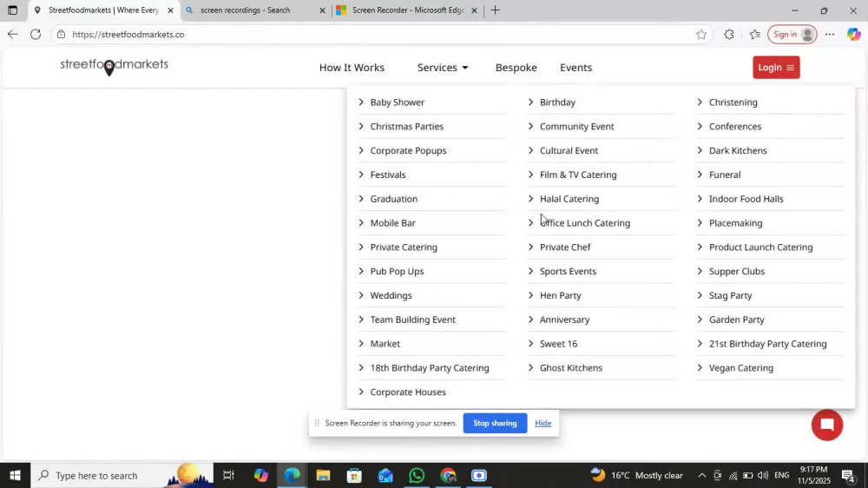Open a new browser tab
The width and height of the screenshot is (868, 488).
[x=495, y=10]
